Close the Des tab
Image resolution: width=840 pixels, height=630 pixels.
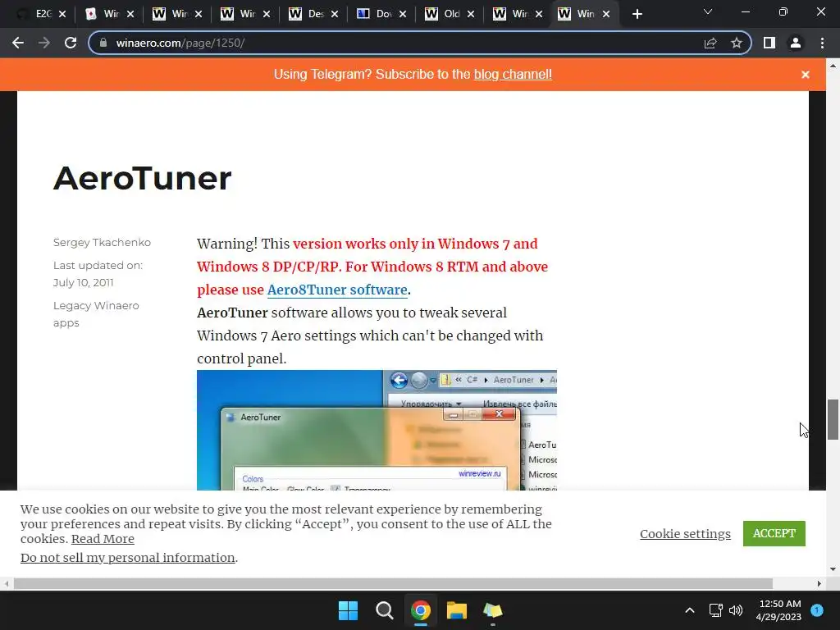[x=335, y=14]
